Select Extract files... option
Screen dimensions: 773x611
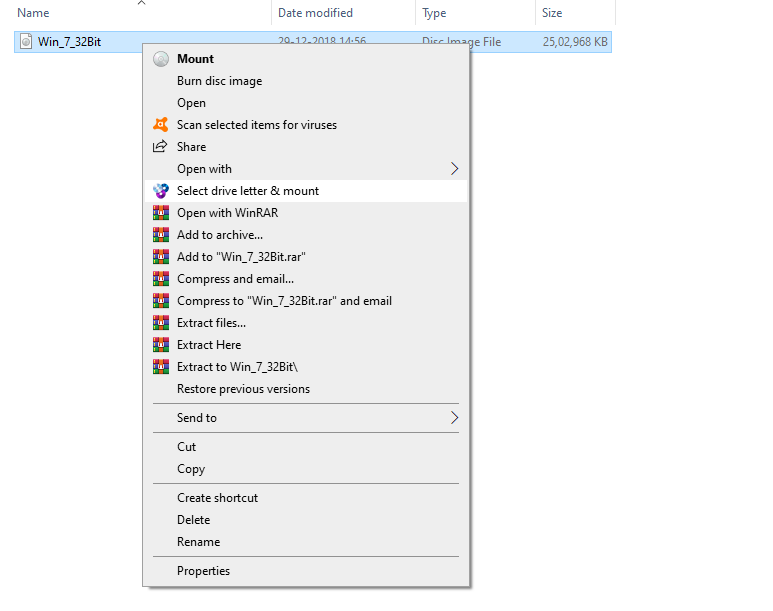pyautogui.click(x=306, y=323)
